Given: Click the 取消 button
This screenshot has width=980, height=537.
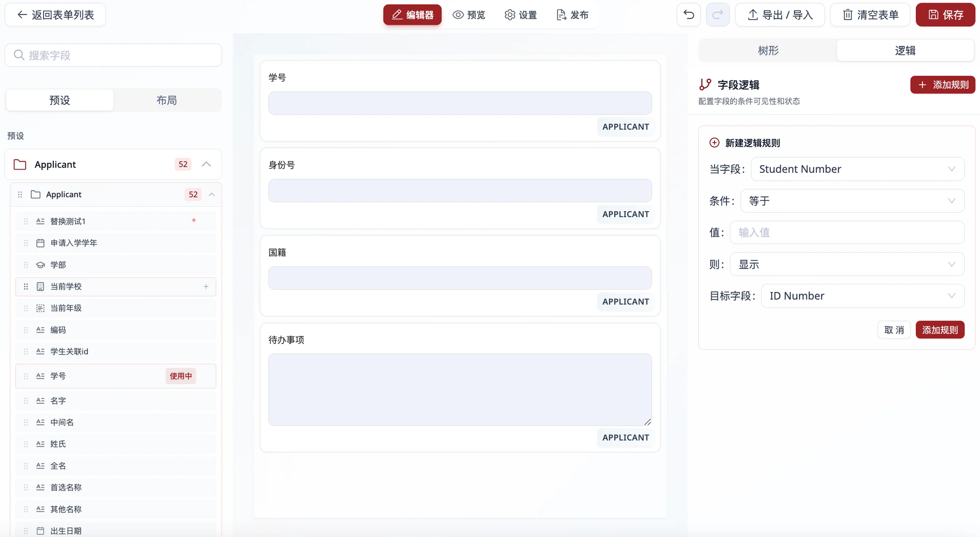Looking at the screenshot, I should point(894,330).
